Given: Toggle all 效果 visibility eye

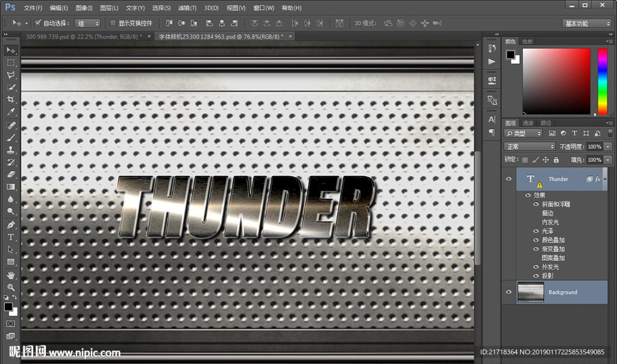Looking at the screenshot, I should pyautogui.click(x=528, y=195).
